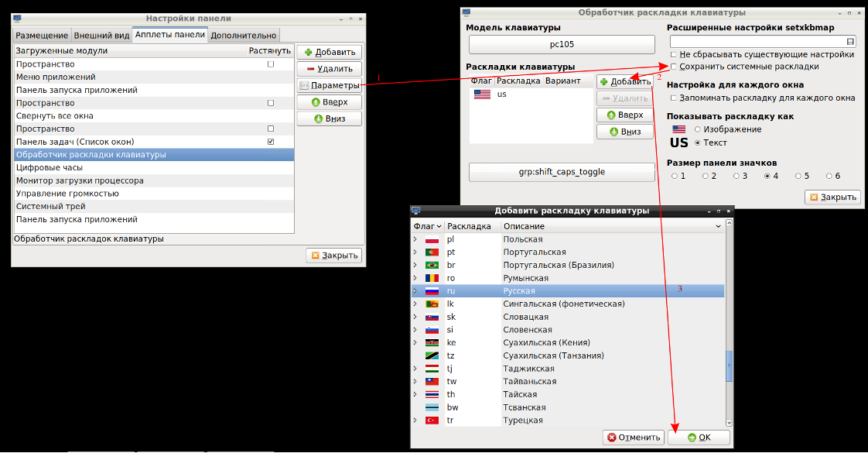Click the Portuguese flag icon in pt row
This screenshot has width=868, height=453.
point(432,252)
